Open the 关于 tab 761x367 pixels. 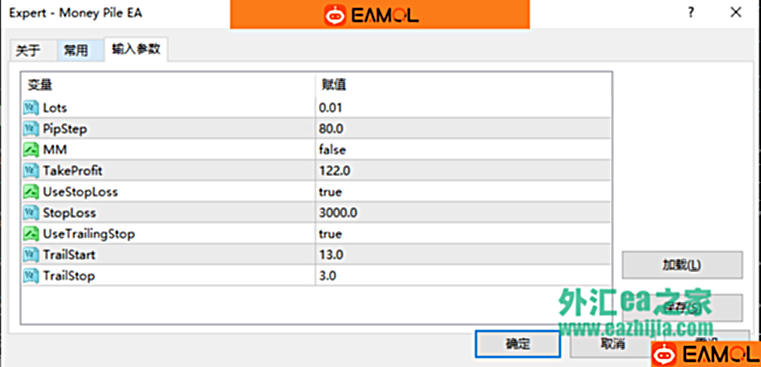click(33, 50)
